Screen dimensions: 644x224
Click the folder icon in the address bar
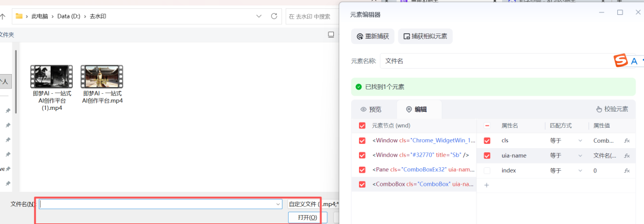(19, 17)
